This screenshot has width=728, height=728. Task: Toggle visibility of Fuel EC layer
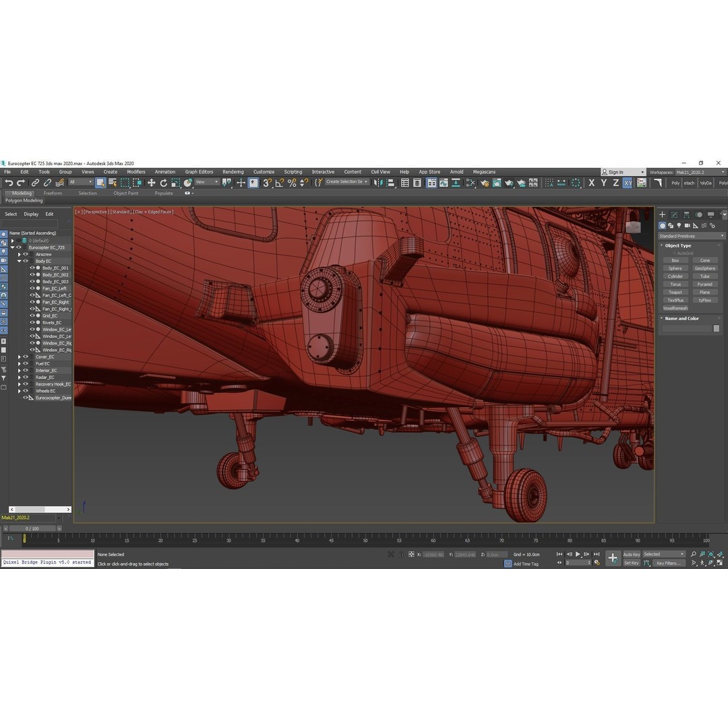pyautogui.click(x=26, y=363)
